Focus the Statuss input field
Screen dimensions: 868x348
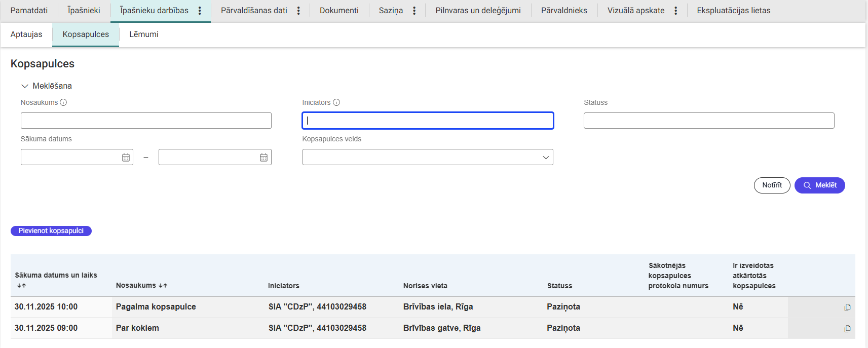[x=708, y=121]
